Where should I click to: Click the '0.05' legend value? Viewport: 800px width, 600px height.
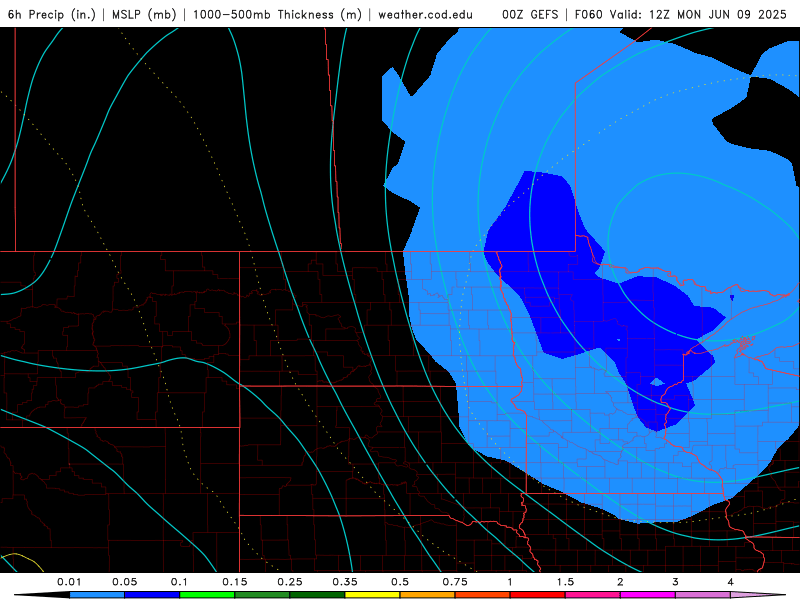124,582
